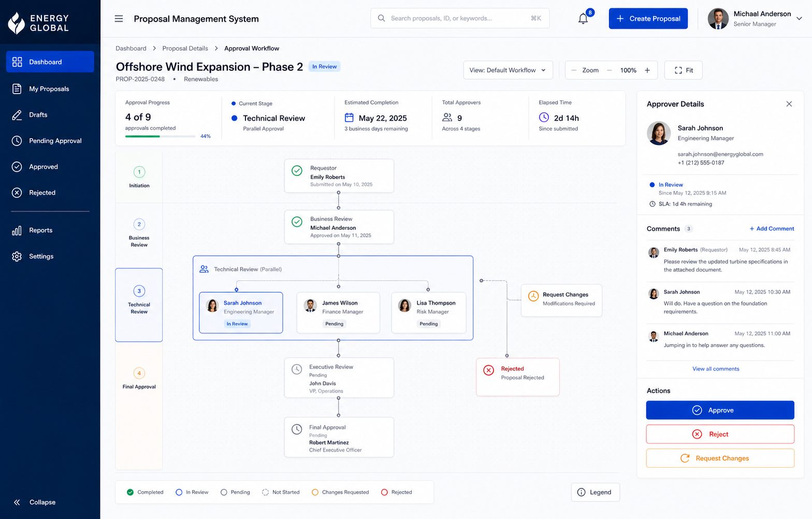The height and width of the screenshot is (519, 812).
Task: Click the 100% zoom value
Action: [x=628, y=70]
